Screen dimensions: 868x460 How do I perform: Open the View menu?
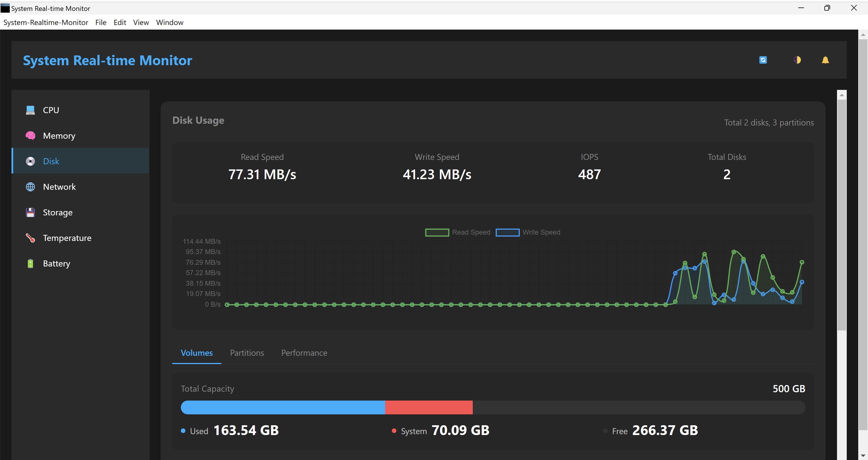(x=141, y=22)
